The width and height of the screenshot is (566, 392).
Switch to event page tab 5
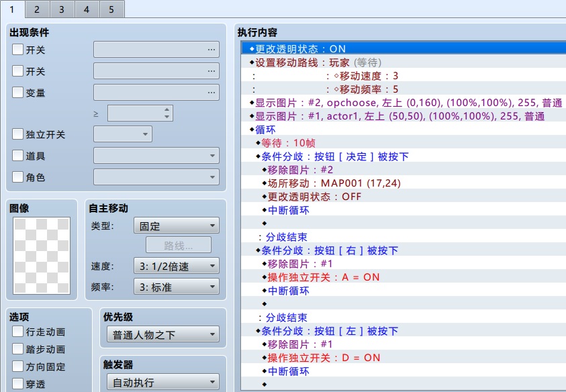(112, 9)
